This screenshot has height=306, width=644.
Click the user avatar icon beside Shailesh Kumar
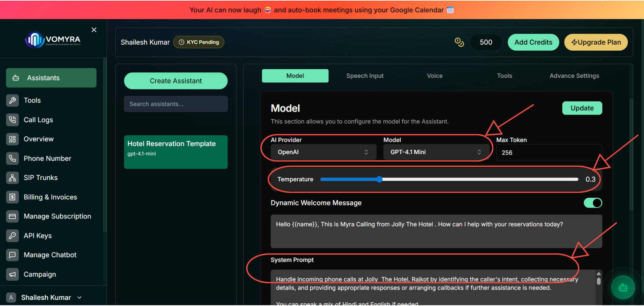pyautogui.click(x=11, y=297)
